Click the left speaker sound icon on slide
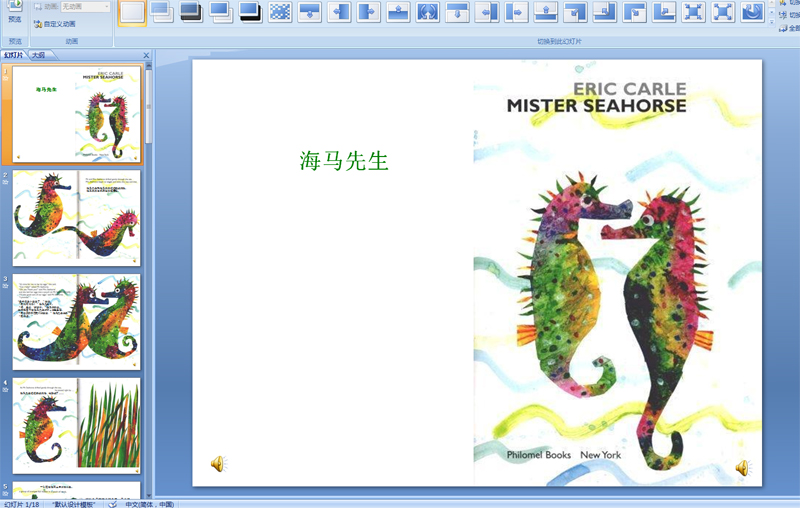The height and width of the screenshot is (508, 800). tap(218, 464)
